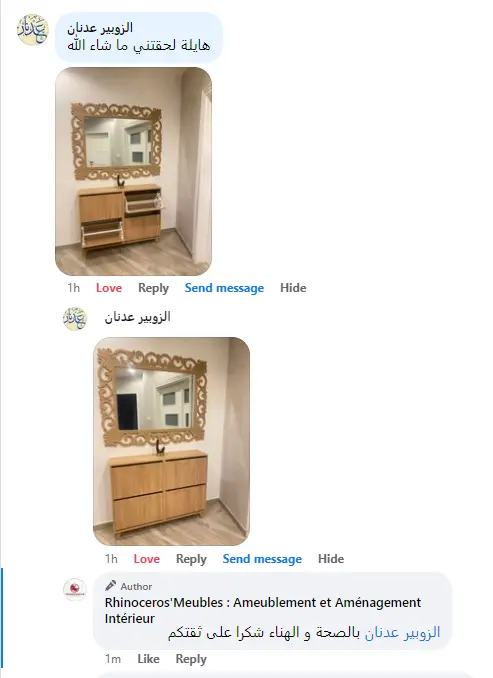Hide the second photo comment
This screenshot has width=493, height=678.
[x=331, y=559]
